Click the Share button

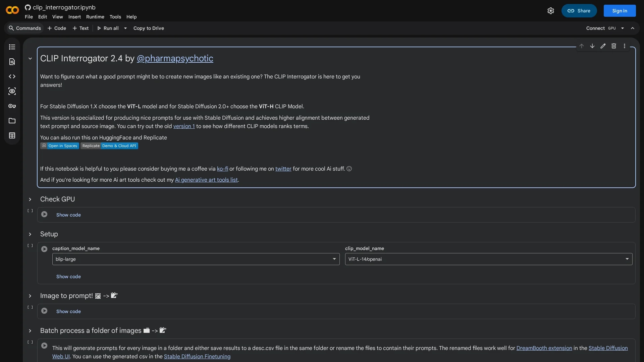tap(579, 11)
